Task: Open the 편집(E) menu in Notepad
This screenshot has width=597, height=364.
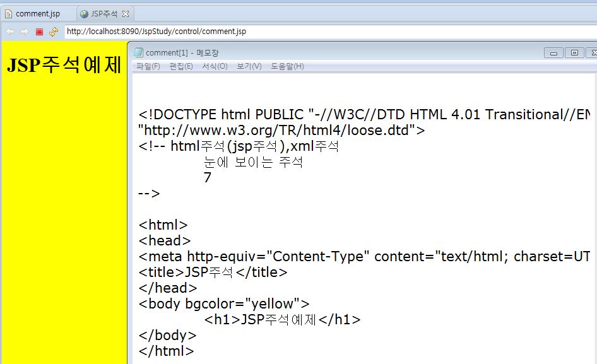Action: coord(181,66)
